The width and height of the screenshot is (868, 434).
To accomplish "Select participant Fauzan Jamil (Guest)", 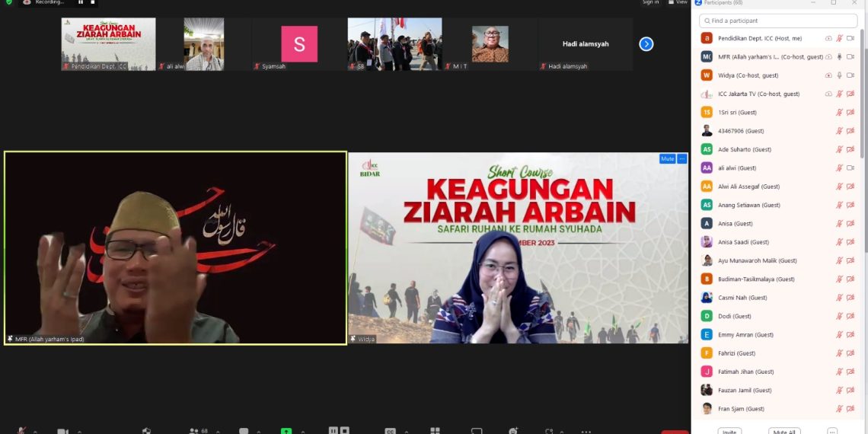I will pos(777,391).
